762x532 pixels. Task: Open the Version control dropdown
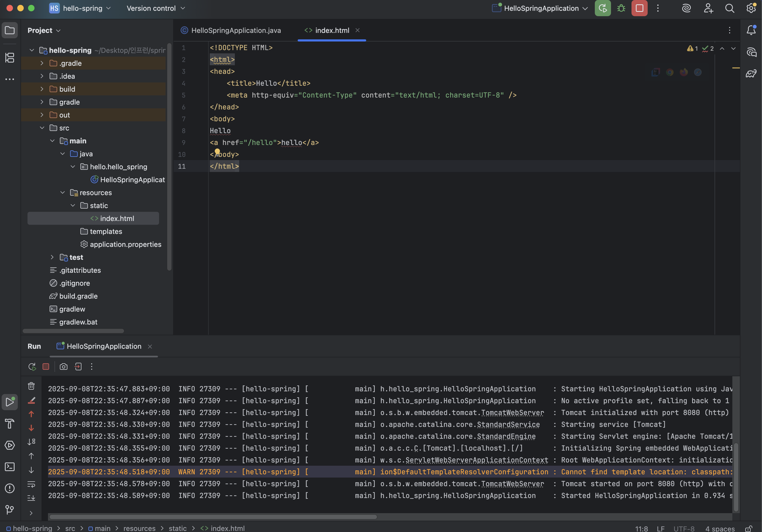click(156, 8)
